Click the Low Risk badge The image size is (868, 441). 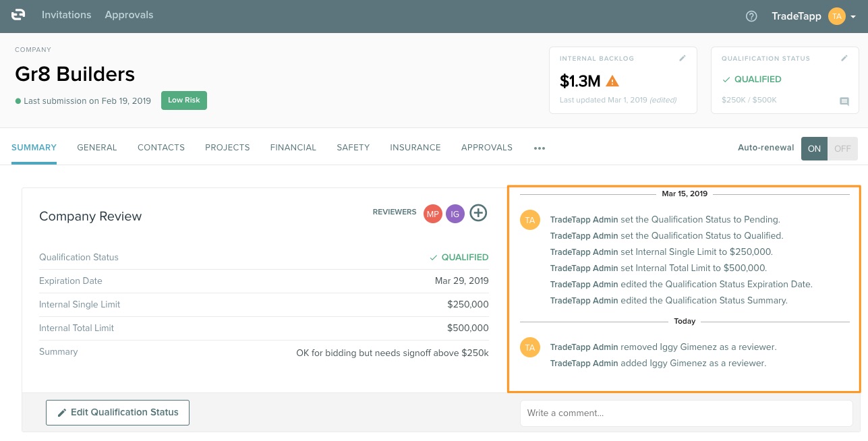point(184,100)
